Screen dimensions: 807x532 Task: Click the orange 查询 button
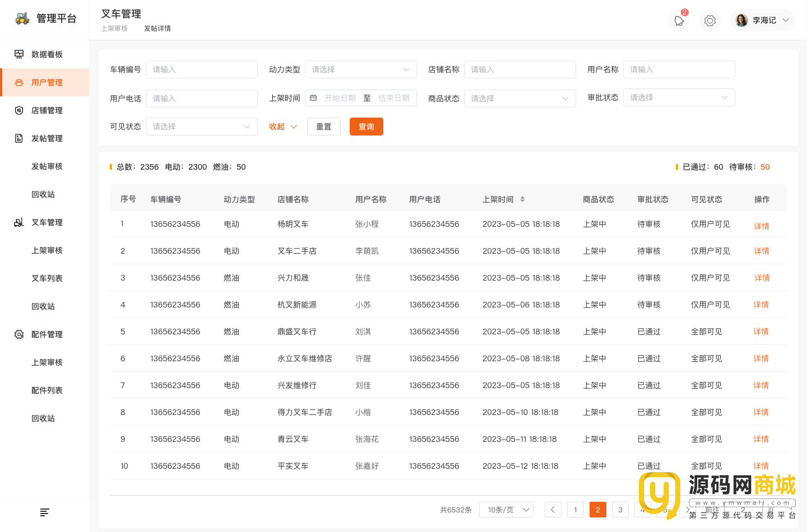(366, 127)
